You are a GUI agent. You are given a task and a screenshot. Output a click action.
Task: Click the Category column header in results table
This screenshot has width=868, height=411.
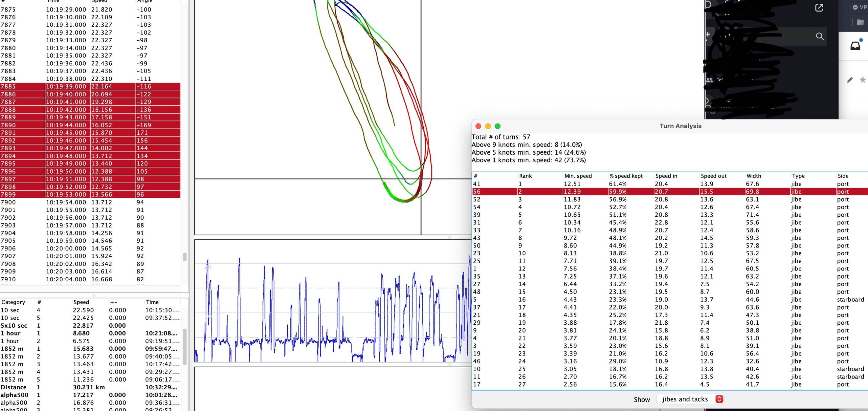click(13, 302)
